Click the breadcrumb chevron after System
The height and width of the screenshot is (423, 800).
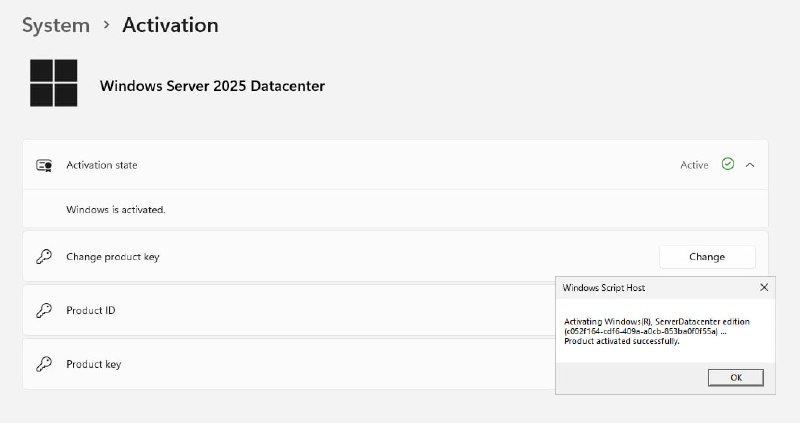(x=106, y=25)
